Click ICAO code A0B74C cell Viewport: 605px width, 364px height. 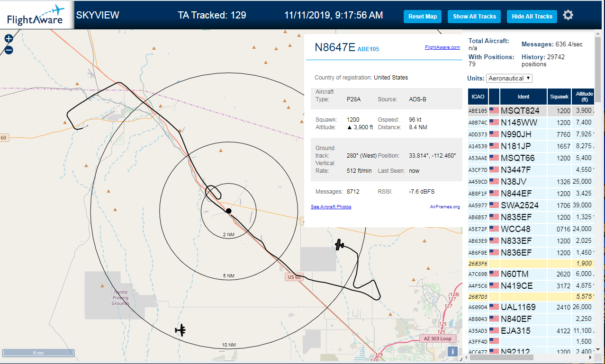(x=478, y=123)
